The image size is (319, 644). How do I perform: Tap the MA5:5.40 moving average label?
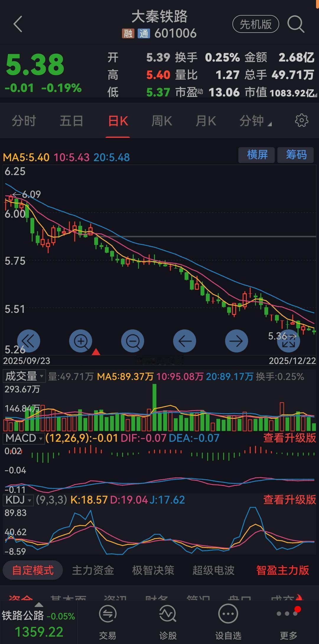pos(26,157)
